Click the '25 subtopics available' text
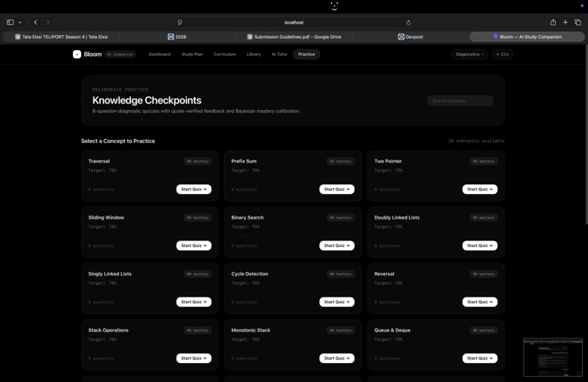 tap(476, 141)
